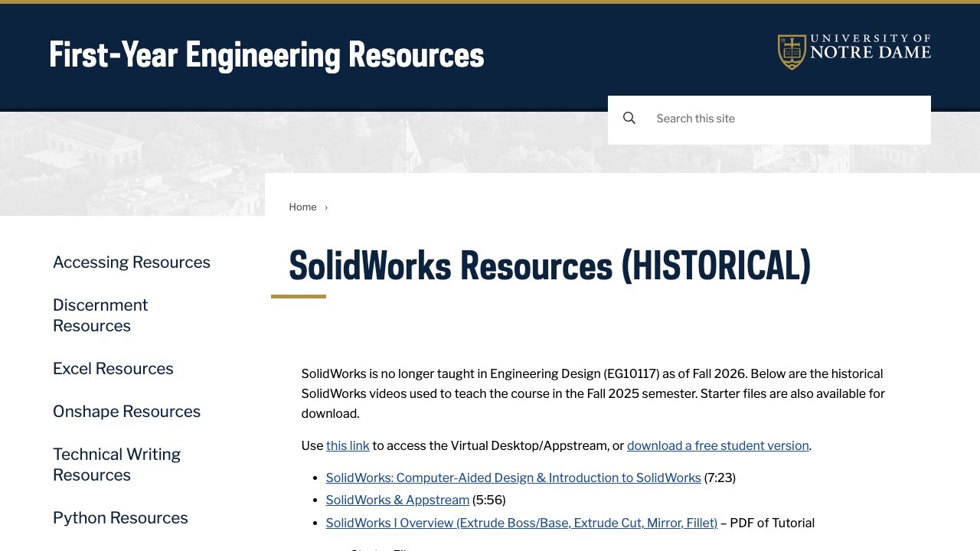Click the paragraph starting 'SolidWorks is no longer taught'
980x551 pixels.
[x=593, y=393]
